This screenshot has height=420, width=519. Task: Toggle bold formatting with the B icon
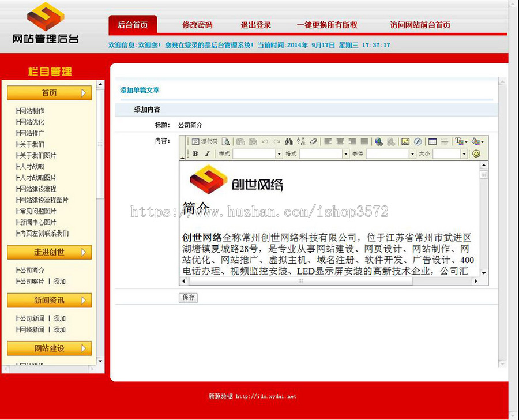pos(196,152)
